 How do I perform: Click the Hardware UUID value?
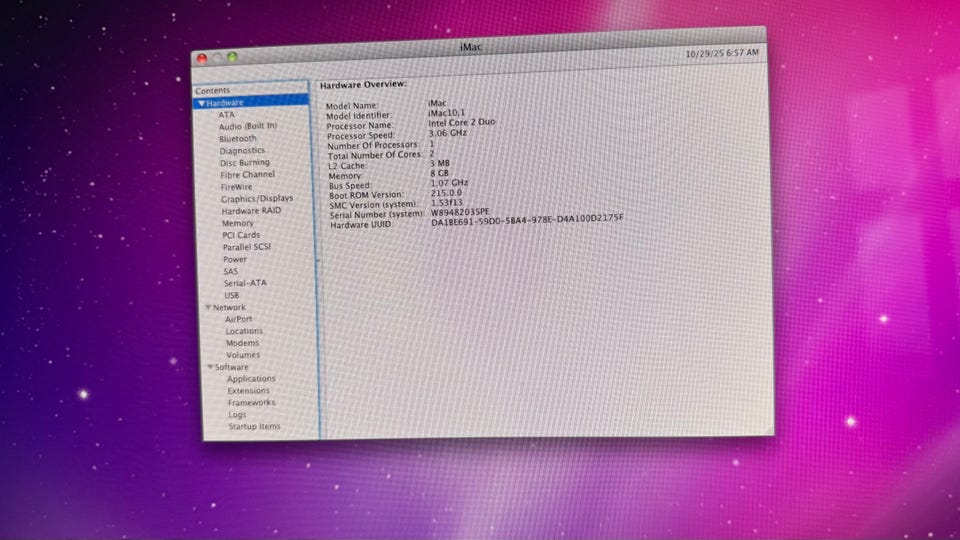(x=527, y=220)
